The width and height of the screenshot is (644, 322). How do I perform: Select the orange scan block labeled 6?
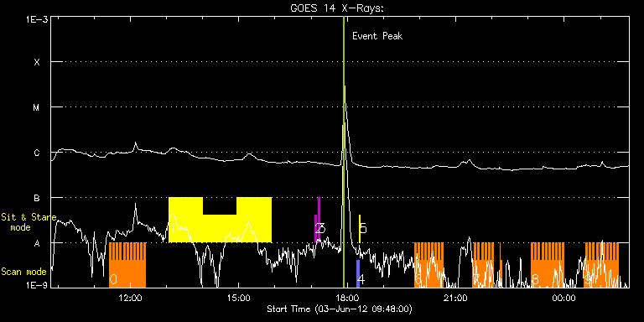point(428,265)
